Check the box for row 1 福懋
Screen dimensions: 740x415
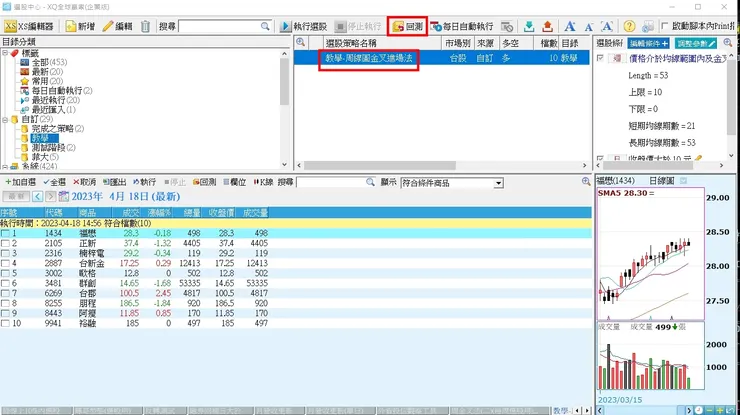[x=5, y=233]
